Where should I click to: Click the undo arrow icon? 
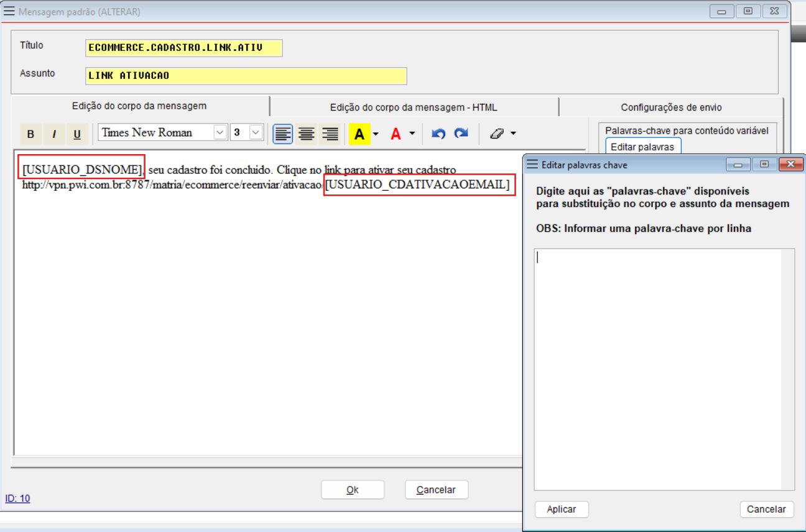[x=438, y=134]
